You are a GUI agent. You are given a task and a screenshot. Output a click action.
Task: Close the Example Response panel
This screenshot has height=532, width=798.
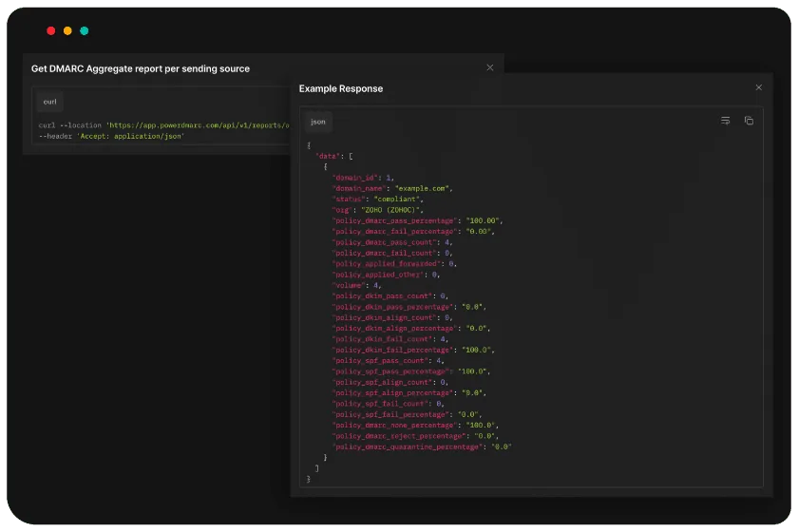coord(758,87)
